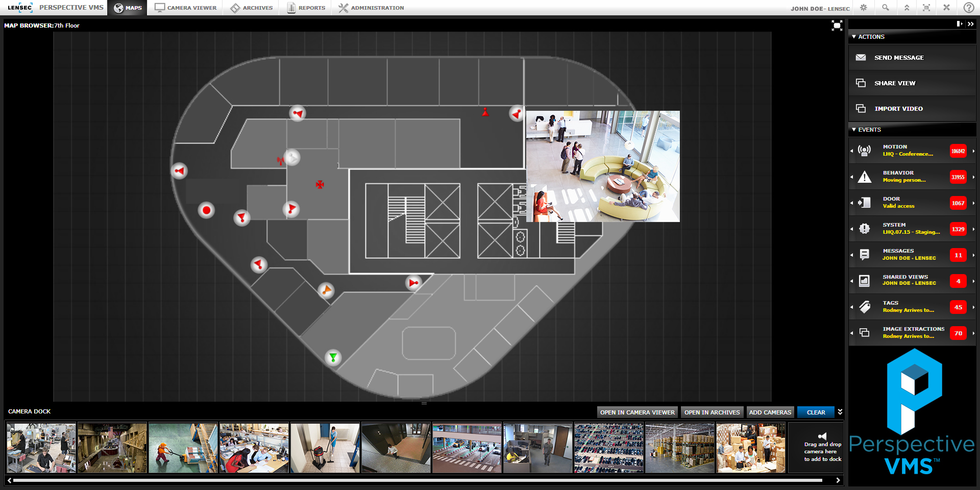Screen dimensions: 980x490
Task: Click Send Message envelope icon
Action: [x=861, y=58]
